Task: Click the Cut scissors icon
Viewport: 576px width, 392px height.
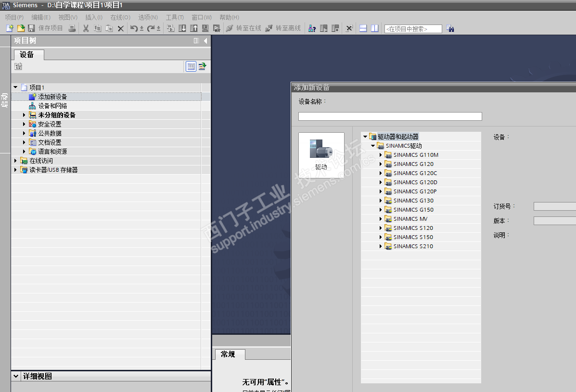Action: coord(86,28)
